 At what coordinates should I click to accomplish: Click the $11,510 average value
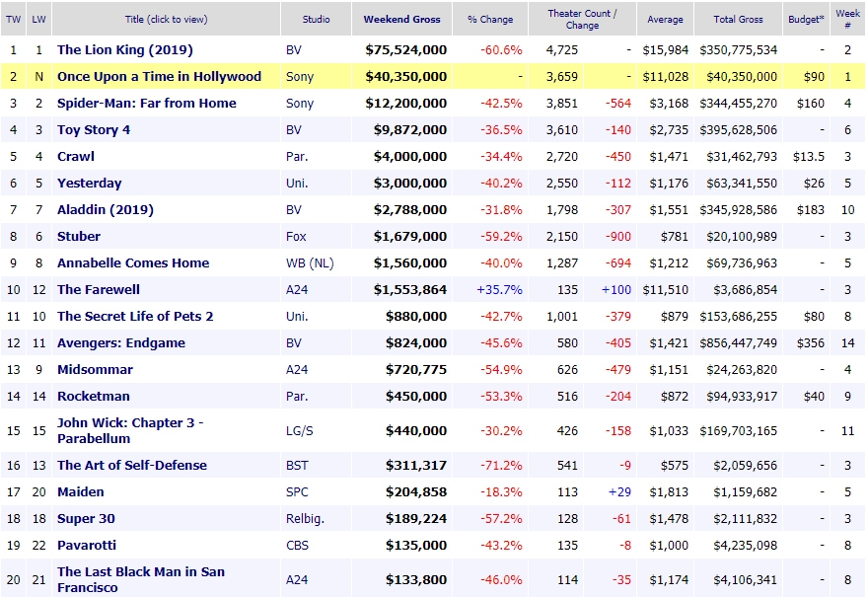(x=666, y=289)
